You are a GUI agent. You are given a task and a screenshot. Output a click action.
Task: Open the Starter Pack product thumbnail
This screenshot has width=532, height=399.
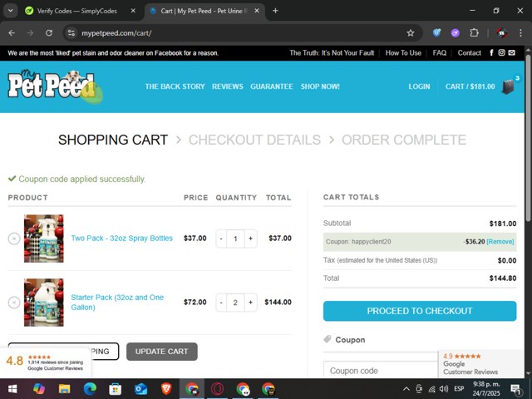point(44,303)
